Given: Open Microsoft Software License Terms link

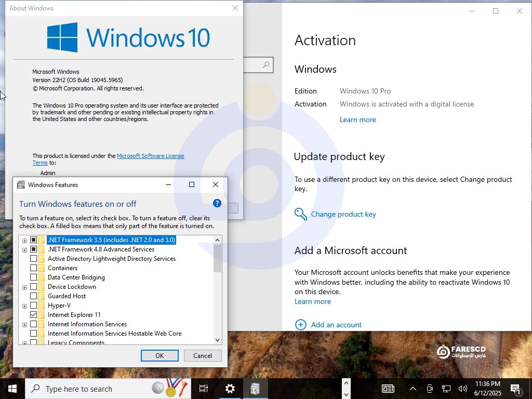Looking at the screenshot, I should pyautogui.click(x=150, y=156).
